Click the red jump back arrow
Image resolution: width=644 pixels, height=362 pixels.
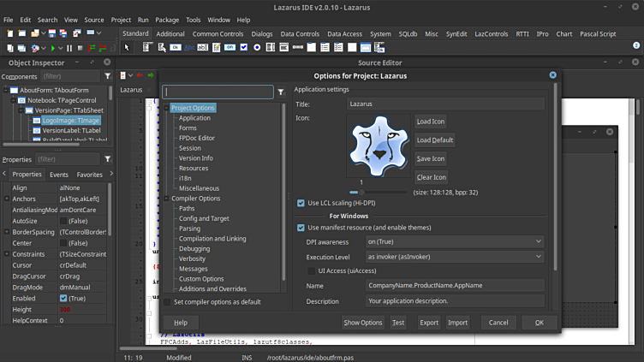point(139,75)
